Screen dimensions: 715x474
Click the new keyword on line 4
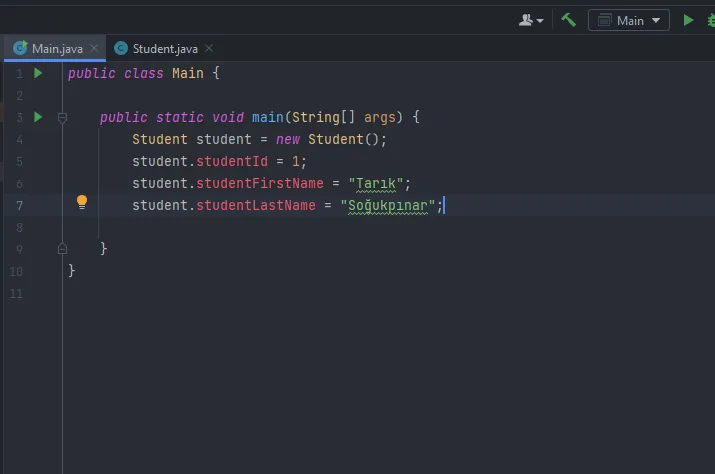pos(288,139)
